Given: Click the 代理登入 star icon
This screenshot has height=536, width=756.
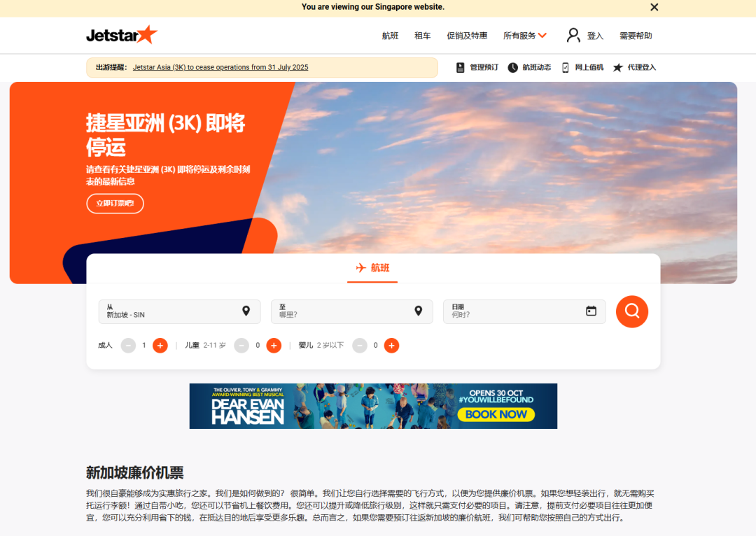Looking at the screenshot, I should 617,67.
